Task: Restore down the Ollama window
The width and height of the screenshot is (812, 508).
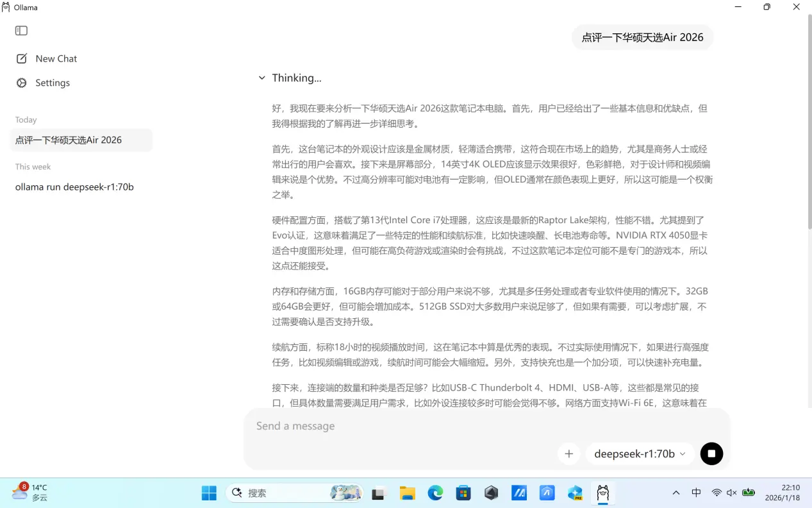Action: 767,7
